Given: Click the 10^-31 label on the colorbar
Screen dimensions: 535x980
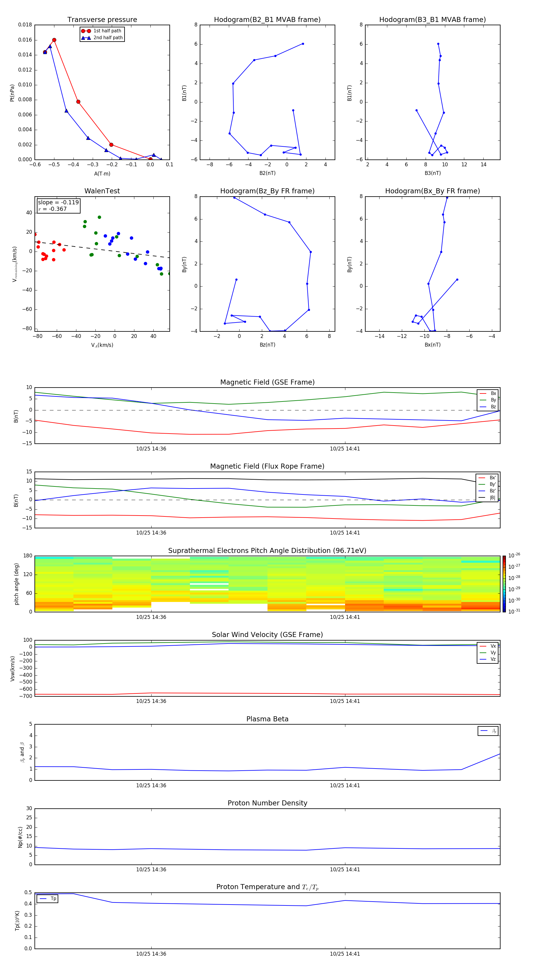Looking at the screenshot, I should 514,612.
